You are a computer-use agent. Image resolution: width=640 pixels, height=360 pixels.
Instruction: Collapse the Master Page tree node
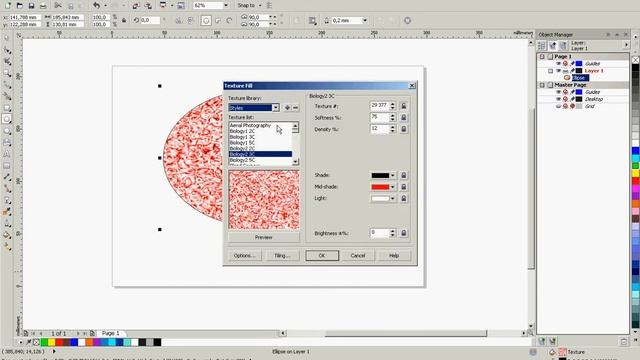point(542,85)
